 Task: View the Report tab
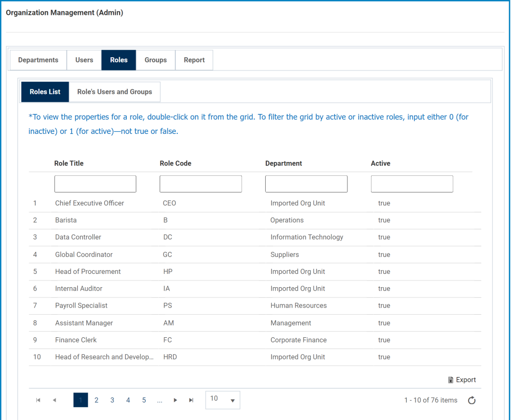pyautogui.click(x=194, y=60)
